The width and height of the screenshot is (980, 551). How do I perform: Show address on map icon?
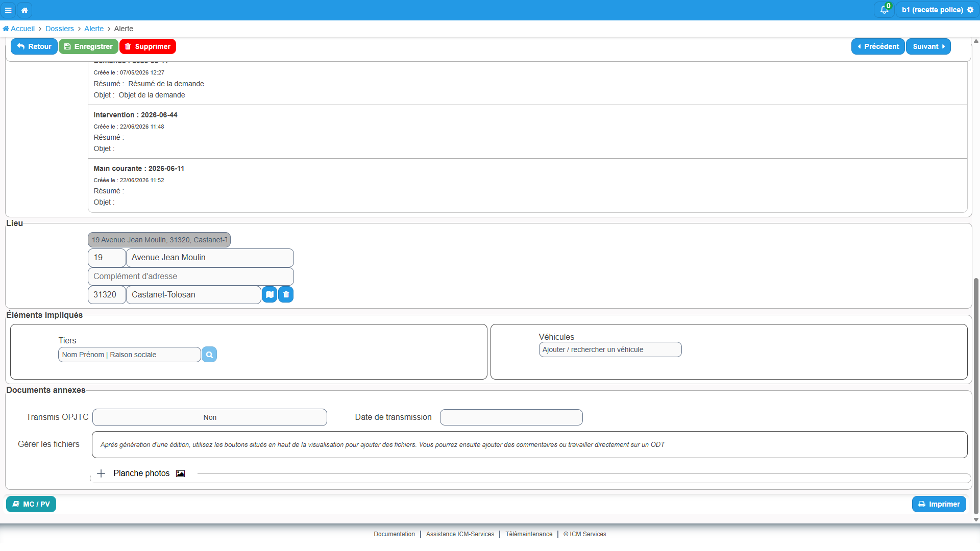[x=269, y=295]
